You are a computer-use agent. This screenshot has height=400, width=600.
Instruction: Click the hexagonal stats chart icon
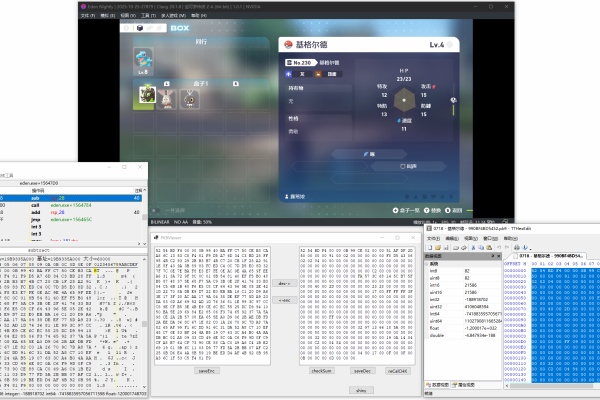coord(404,101)
